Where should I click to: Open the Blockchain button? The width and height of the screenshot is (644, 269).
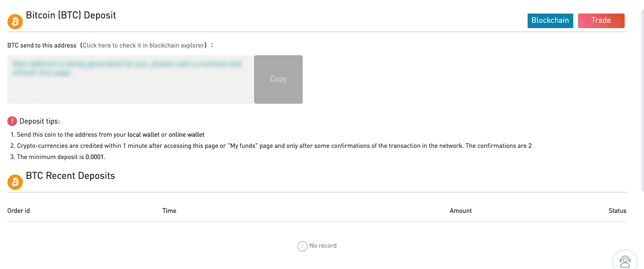550,21
